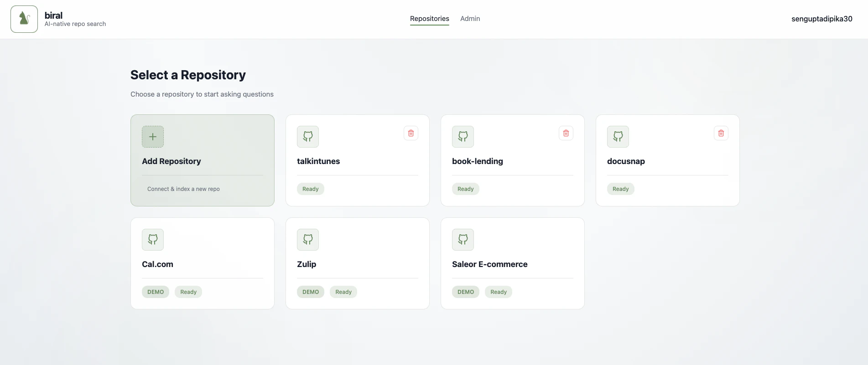Click the Add Repository card title

tap(172, 161)
